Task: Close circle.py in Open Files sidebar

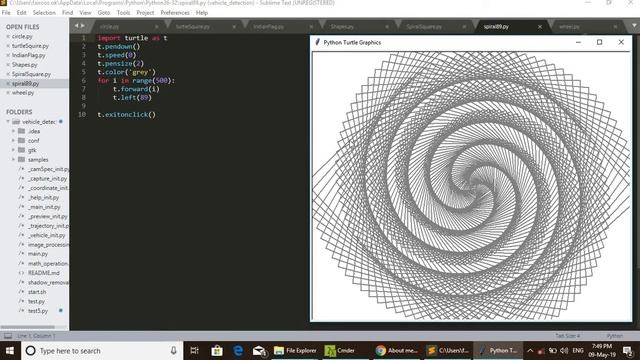Action: click(8, 36)
